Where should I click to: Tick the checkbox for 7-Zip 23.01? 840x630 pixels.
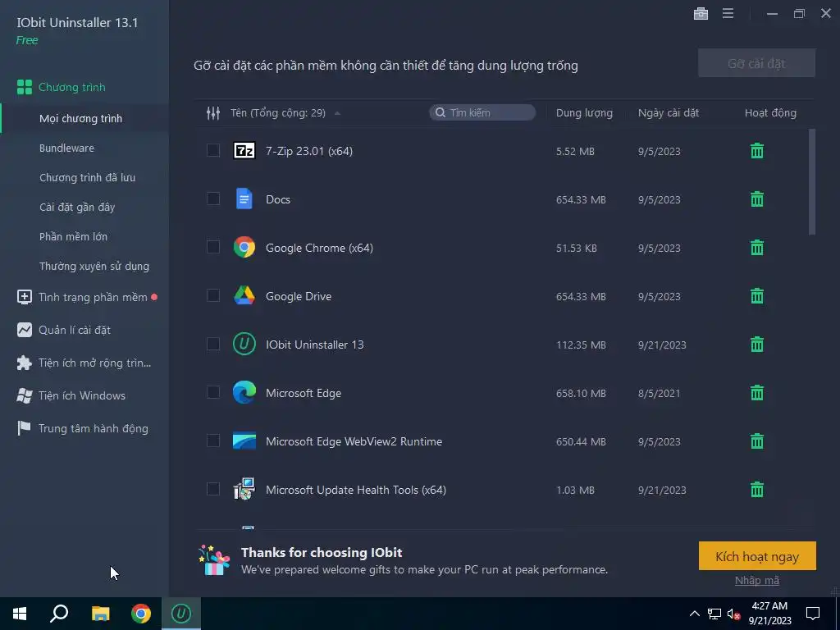(x=213, y=151)
